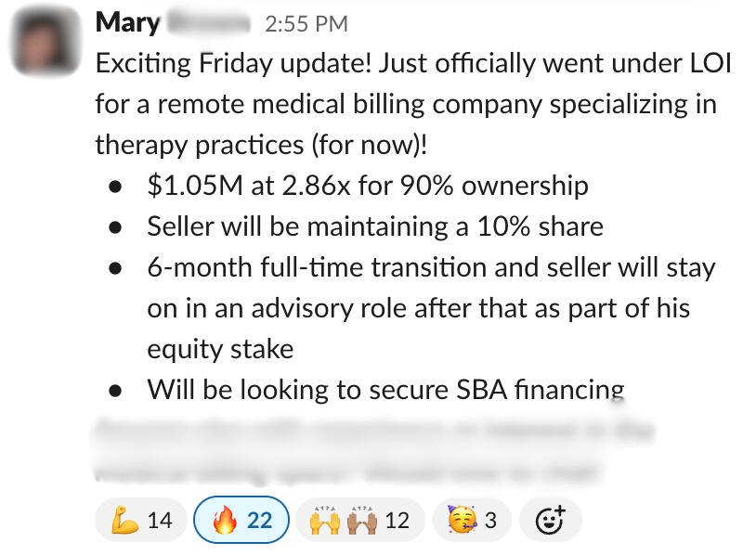Click the "6-month full-time transition" bullet
Viewport: 756px width, 555px height.
431,267
